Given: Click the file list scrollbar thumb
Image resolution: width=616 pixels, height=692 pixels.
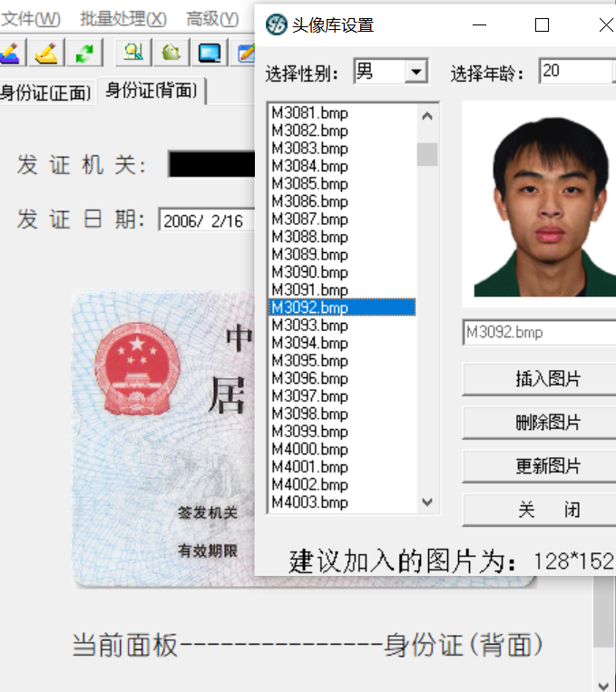Looking at the screenshot, I should [x=427, y=154].
